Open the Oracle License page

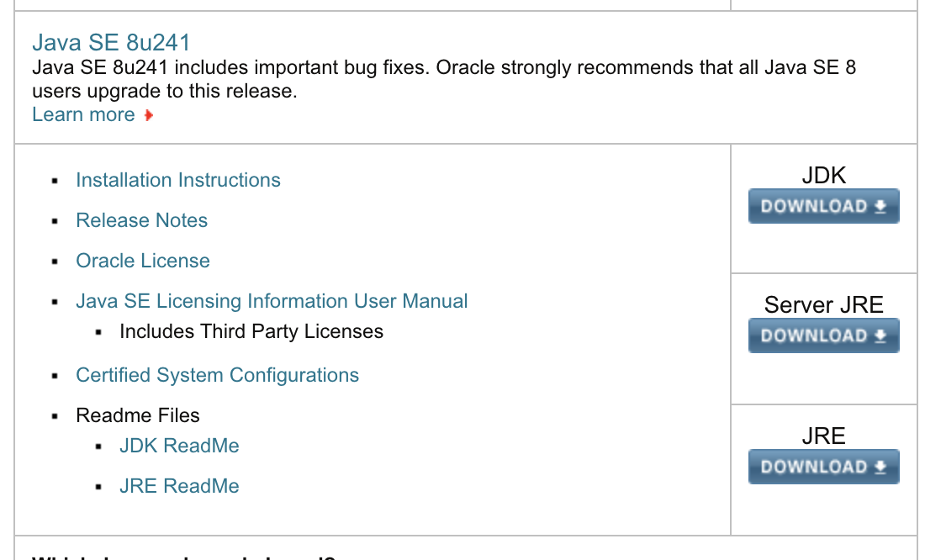coord(143,261)
